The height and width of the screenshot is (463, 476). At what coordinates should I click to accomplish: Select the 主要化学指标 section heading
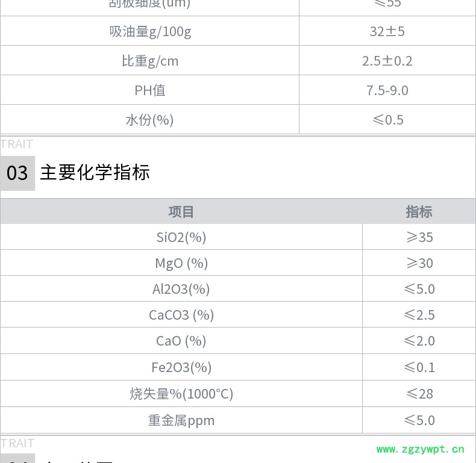95,173
